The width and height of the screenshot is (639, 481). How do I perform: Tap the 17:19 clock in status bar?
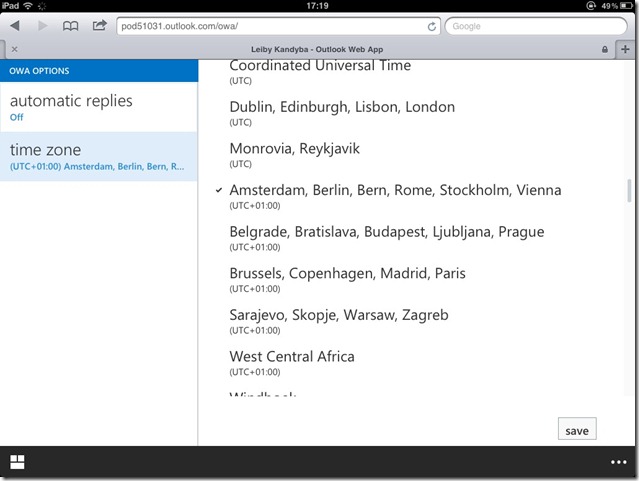317,6
